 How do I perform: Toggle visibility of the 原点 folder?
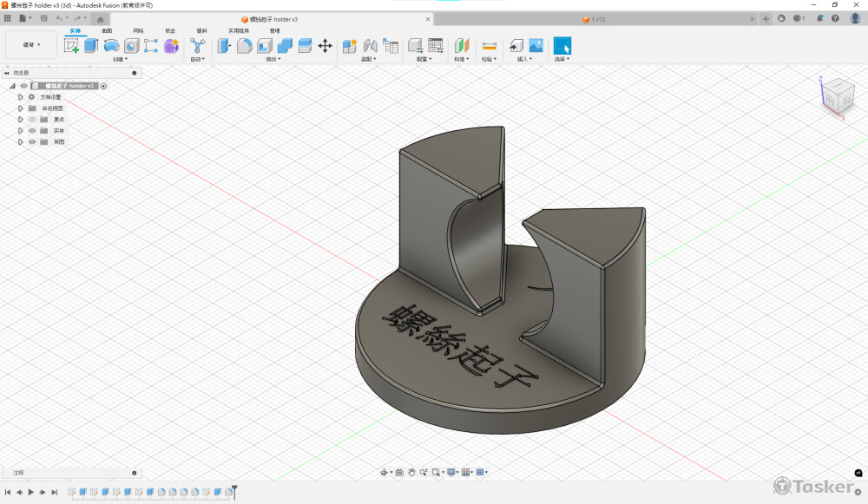tap(32, 120)
